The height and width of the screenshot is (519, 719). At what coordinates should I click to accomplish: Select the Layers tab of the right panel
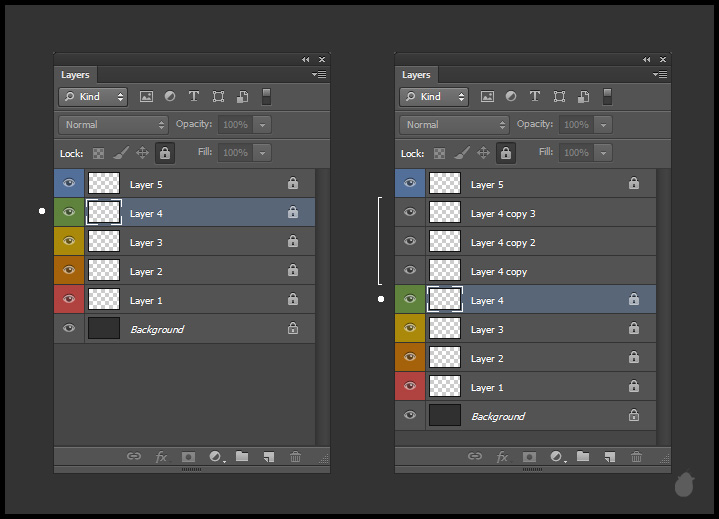(416, 75)
